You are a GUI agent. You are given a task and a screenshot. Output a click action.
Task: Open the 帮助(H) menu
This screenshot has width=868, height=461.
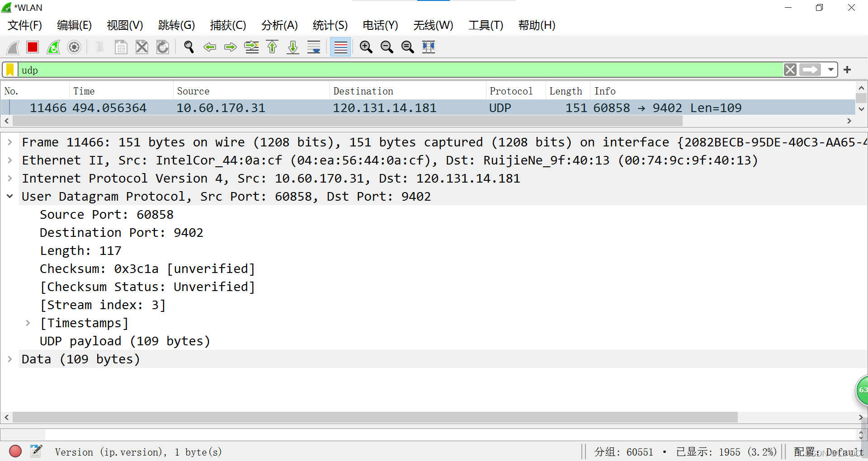(537, 25)
